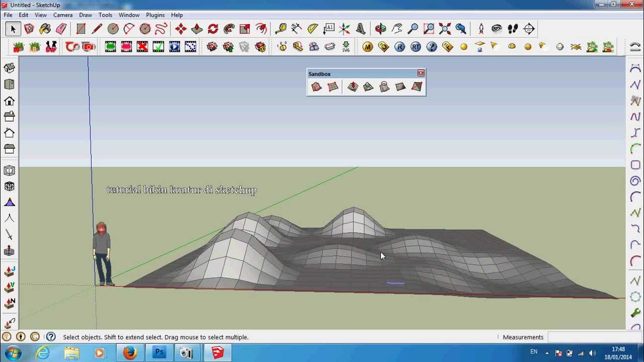The image size is (644, 362).
Task: Select the Scale tool
Action: 245,29
